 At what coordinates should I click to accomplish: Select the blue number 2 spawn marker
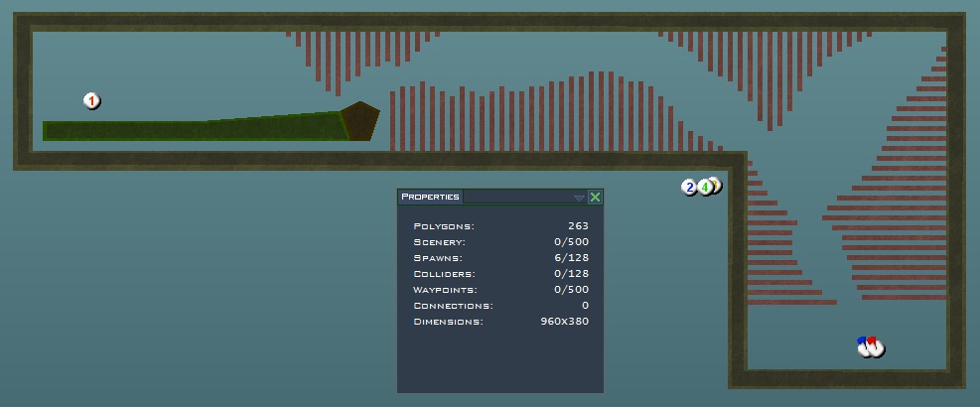[x=688, y=188]
